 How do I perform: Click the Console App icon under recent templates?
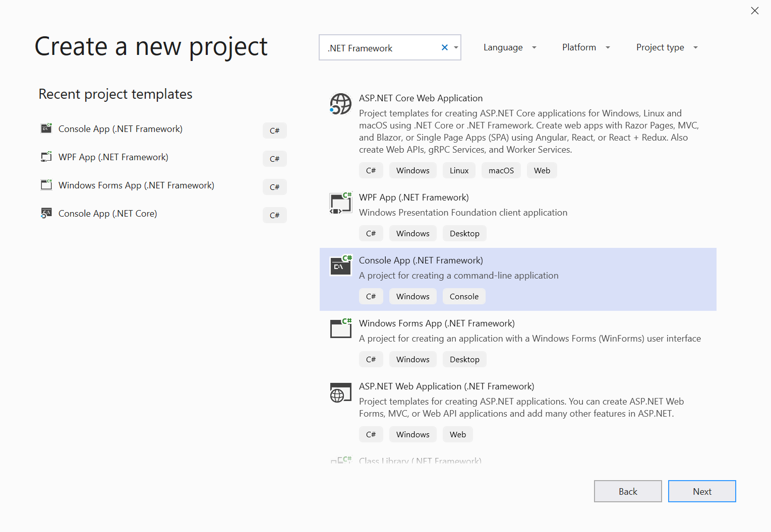coord(46,128)
